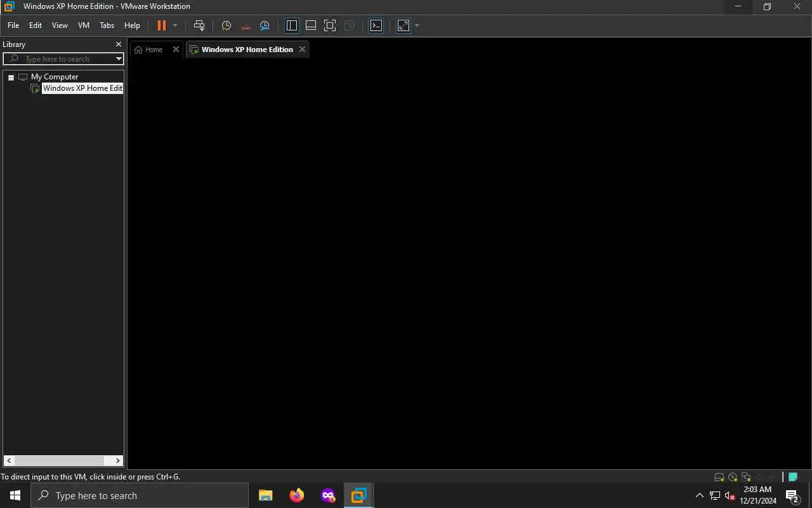
Task: Click the library scrollbar left arrow
Action: 8,460
